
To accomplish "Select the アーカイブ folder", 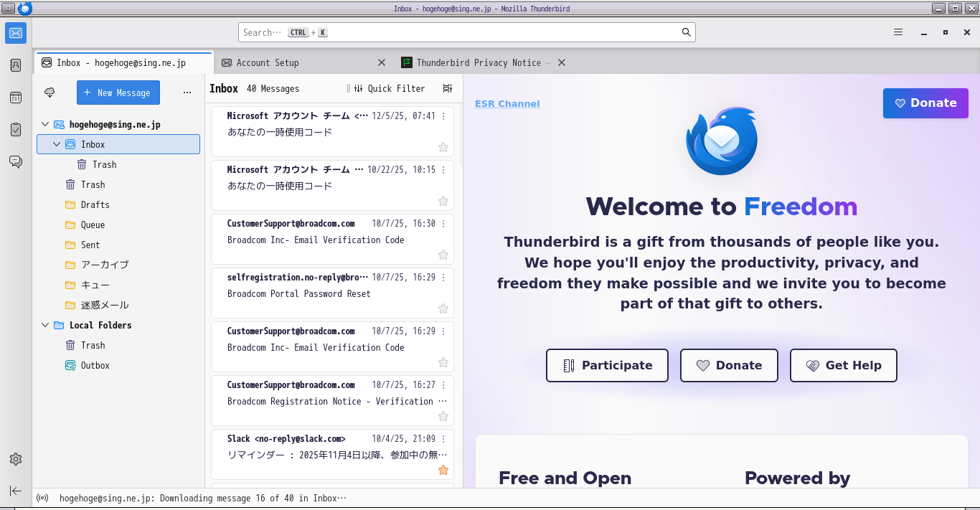I will pos(118,265).
